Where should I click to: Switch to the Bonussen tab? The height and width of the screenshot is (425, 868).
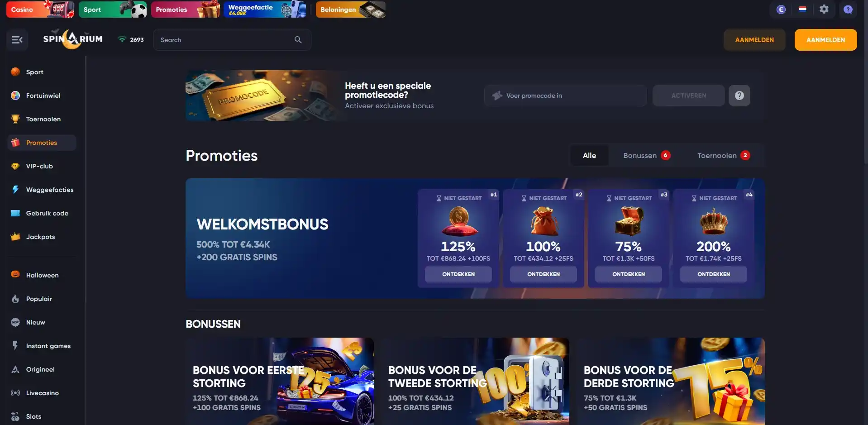click(646, 155)
